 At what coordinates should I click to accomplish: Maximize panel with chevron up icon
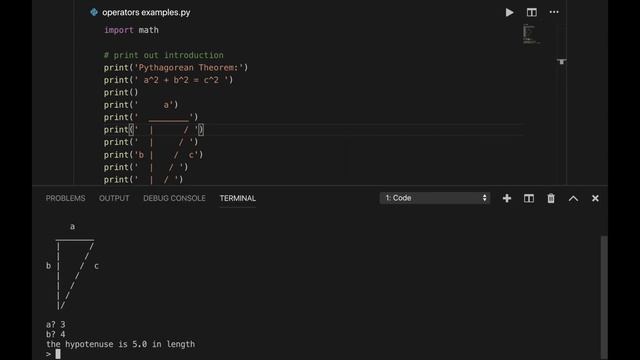click(x=573, y=198)
